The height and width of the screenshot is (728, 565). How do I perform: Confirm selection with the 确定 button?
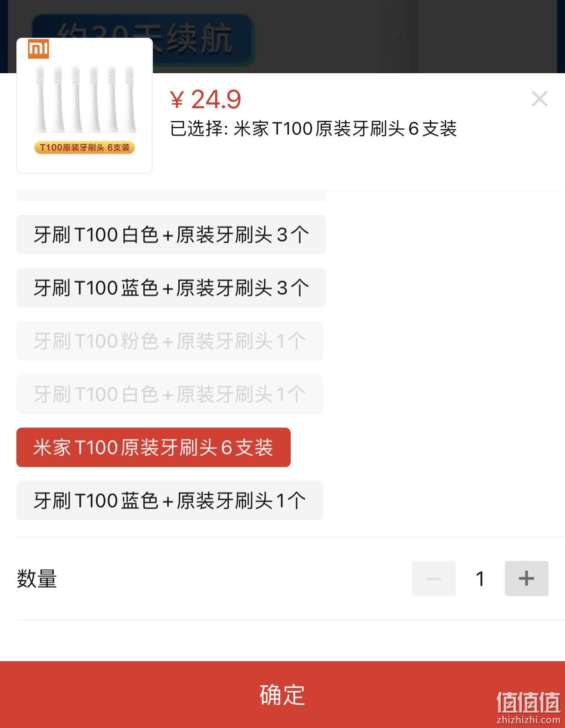(282, 694)
